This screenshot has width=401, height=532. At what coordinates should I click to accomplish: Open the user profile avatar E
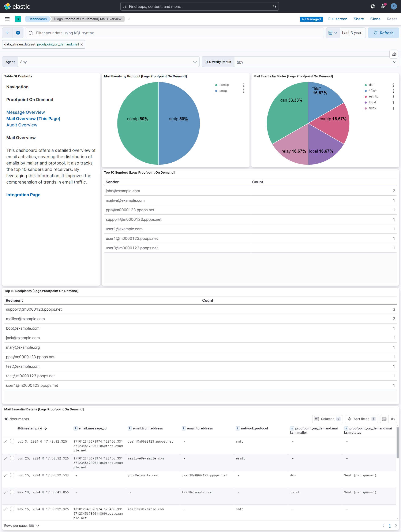click(394, 7)
